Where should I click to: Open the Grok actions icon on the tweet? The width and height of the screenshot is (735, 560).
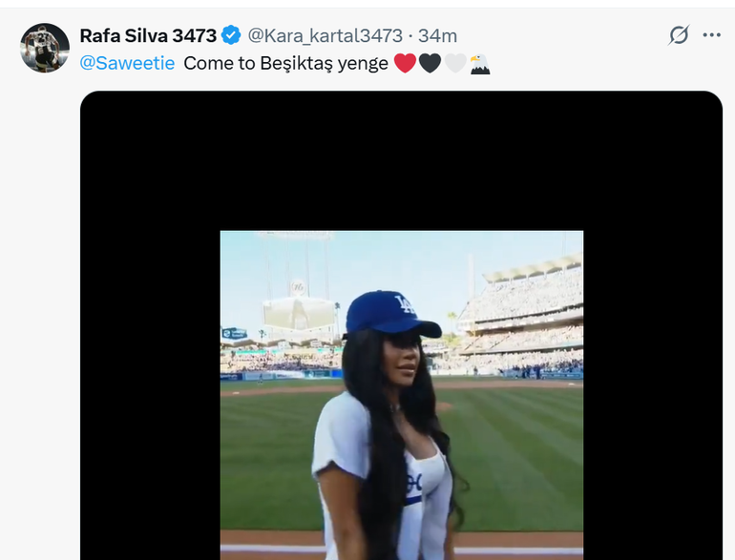679,35
